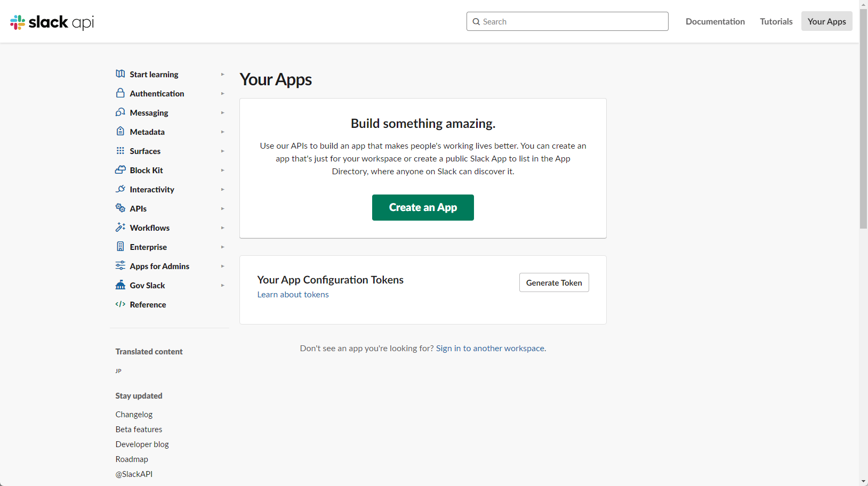Screen dimensions: 868x486
Task: Expand the Gov Slack section arrow
Action: click(222, 285)
